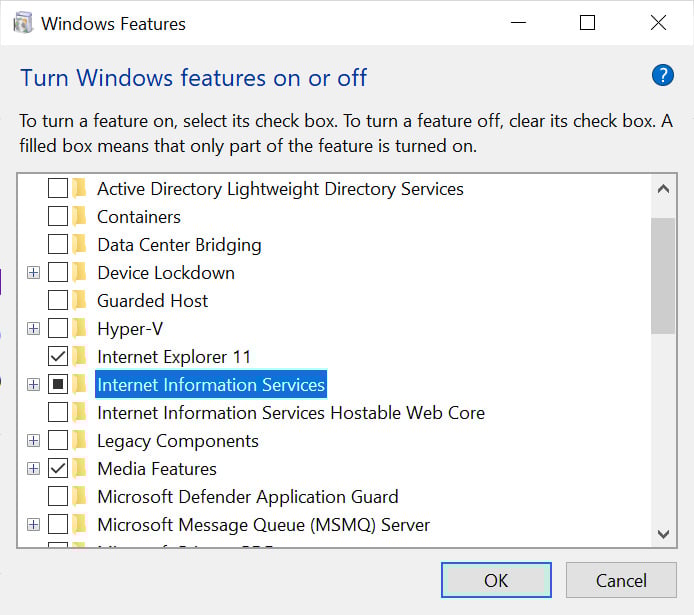Click folder icon next to Containers

80,217
